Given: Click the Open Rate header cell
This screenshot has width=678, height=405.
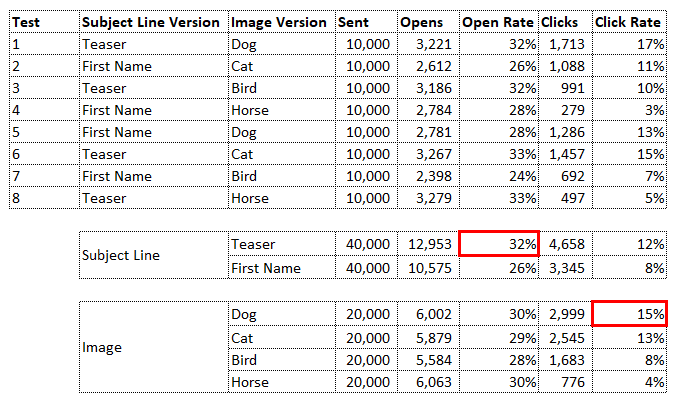Looking at the screenshot, I should point(499,22).
